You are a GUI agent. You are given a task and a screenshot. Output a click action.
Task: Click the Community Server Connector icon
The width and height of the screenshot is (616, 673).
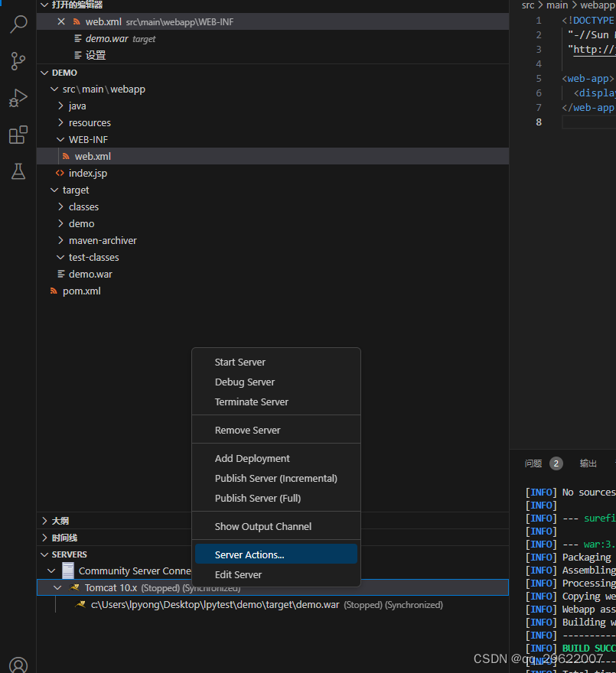click(x=68, y=571)
